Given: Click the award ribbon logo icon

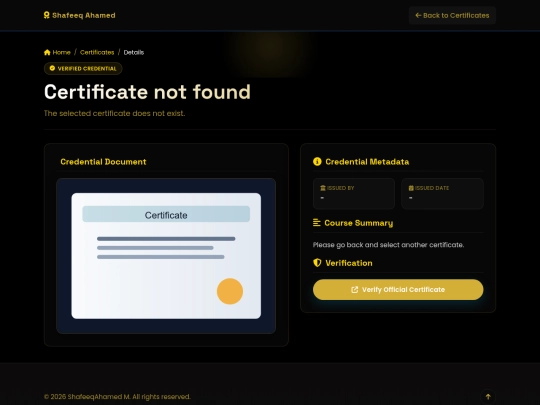Looking at the screenshot, I should tap(46, 15).
